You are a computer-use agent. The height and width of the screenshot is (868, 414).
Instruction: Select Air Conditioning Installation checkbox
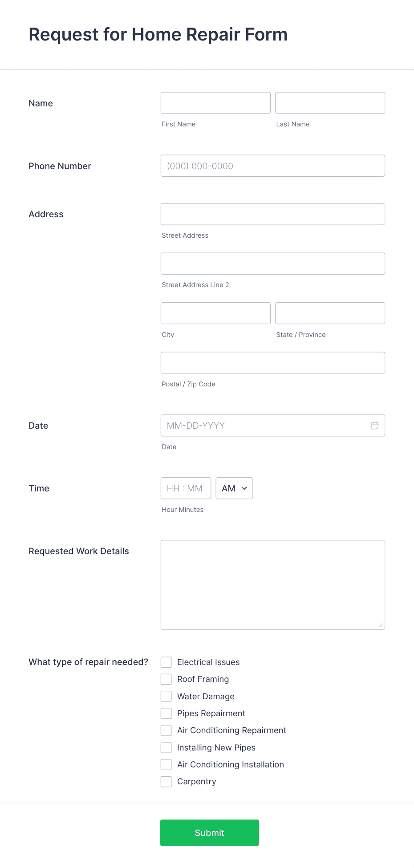pos(166,764)
